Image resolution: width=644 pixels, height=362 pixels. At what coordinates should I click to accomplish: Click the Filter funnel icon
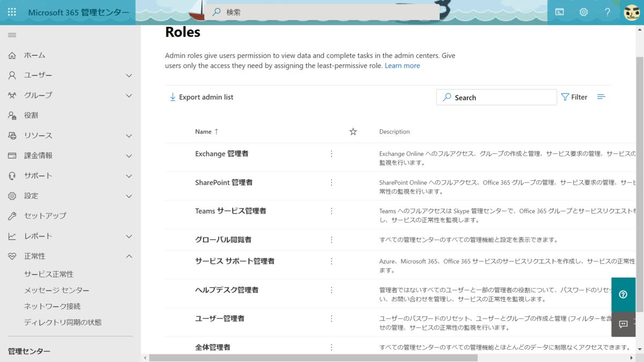(x=565, y=97)
